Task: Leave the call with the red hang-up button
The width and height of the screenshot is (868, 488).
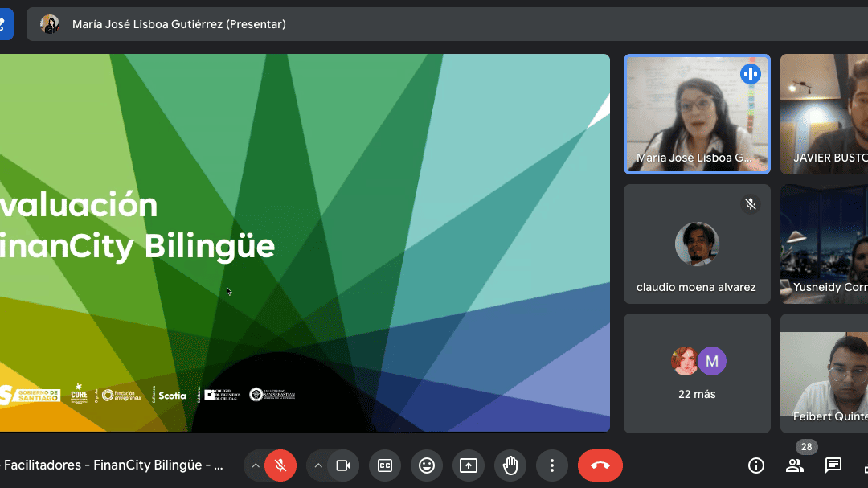Action: coord(600,465)
